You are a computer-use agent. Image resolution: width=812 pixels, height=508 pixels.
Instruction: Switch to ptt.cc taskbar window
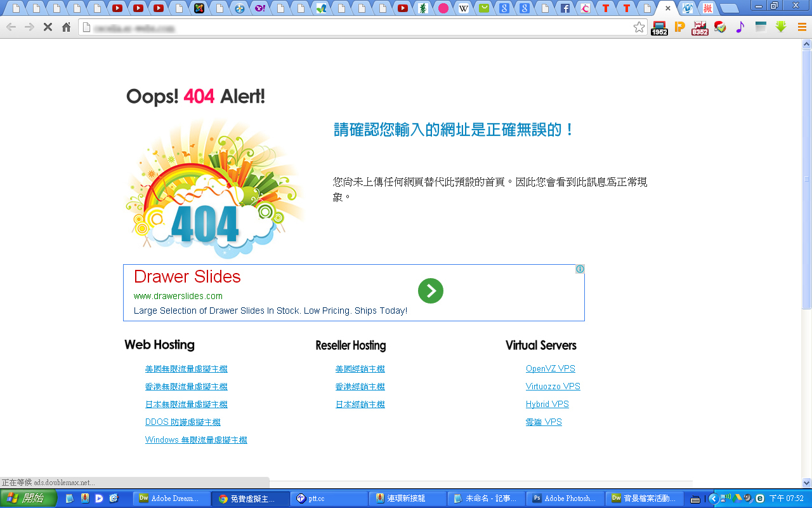[x=330, y=498]
